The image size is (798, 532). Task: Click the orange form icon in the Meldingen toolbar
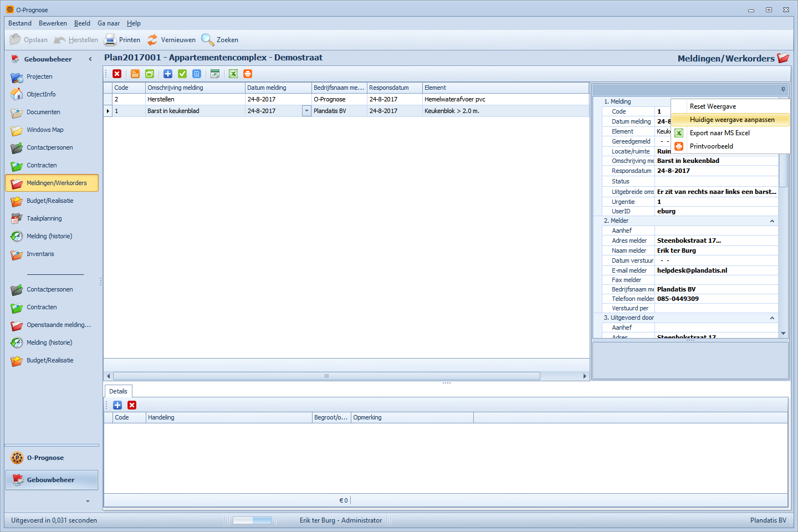click(135, 74)
